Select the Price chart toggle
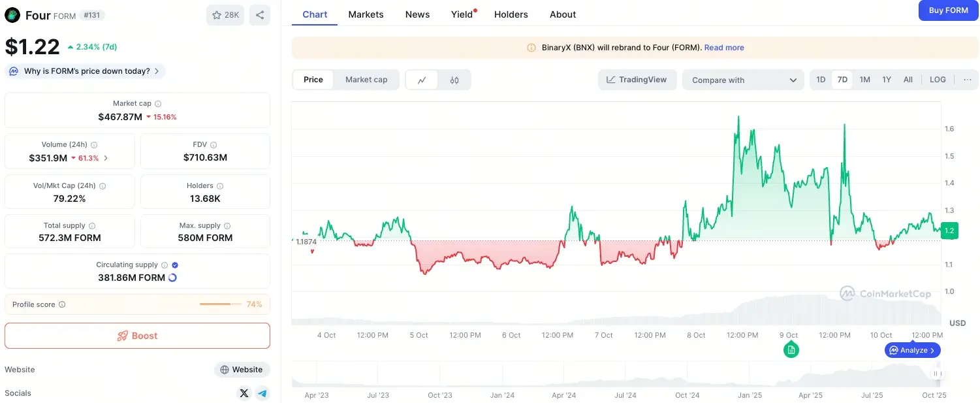This screenshot has height=403, width=980. point(313,80)
